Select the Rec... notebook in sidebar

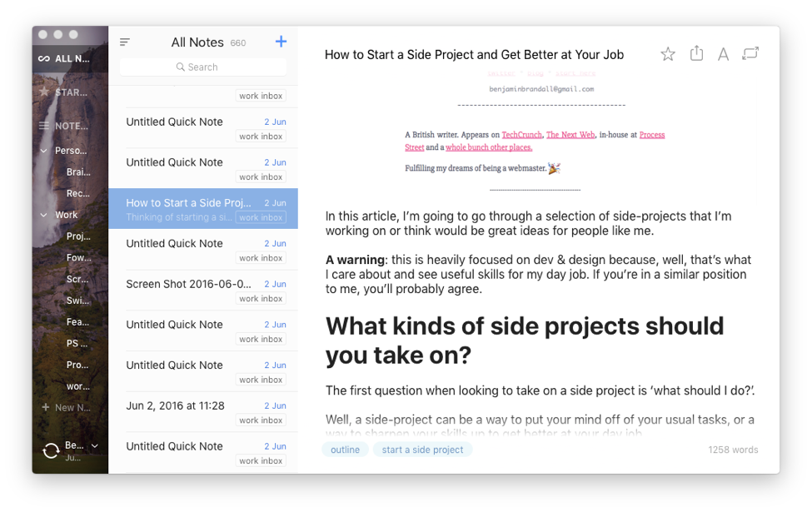click(x=78, y=194)
